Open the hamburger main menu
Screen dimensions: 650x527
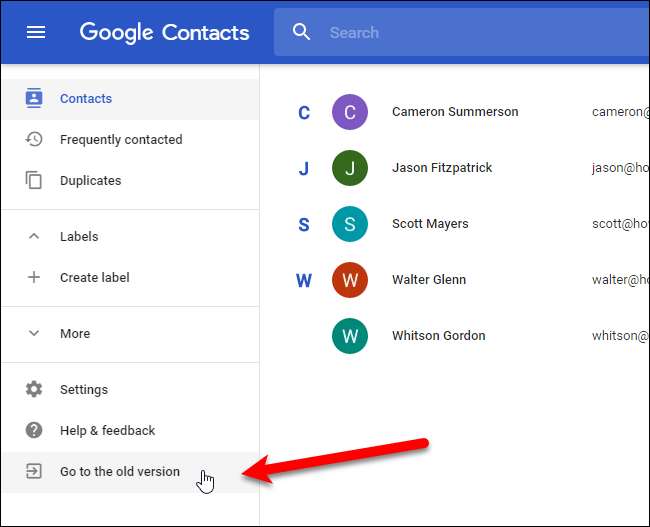(x=36, y=32)
